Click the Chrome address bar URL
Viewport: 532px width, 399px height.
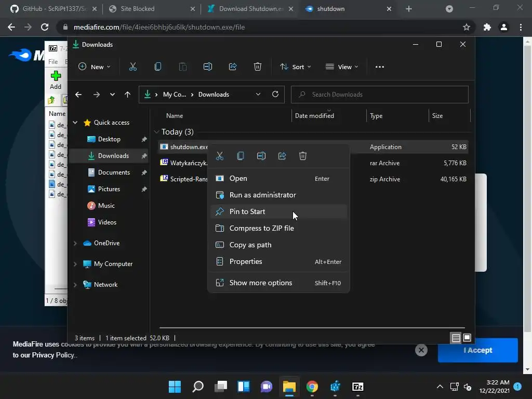[159, 27]
